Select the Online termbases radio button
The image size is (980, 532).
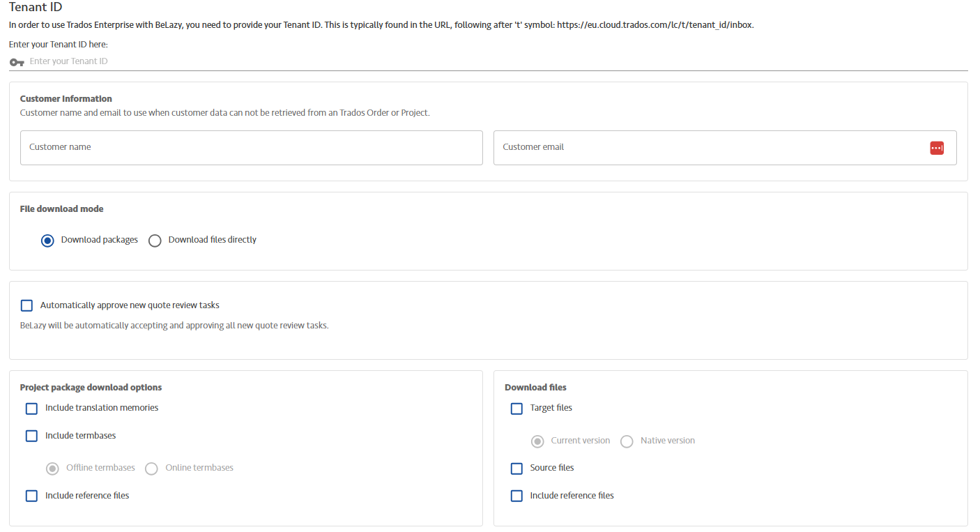click(x=151, y=469)
